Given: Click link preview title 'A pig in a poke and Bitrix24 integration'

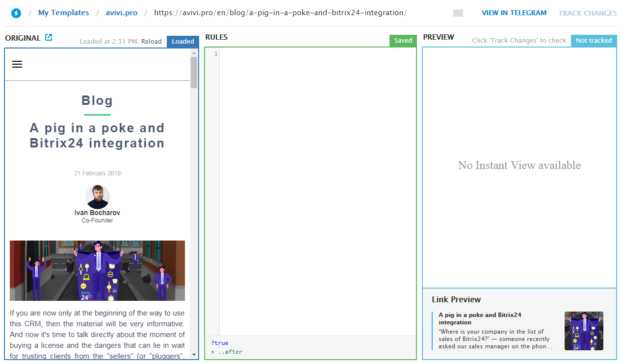Looking at the screenshot, I should 480,318.
